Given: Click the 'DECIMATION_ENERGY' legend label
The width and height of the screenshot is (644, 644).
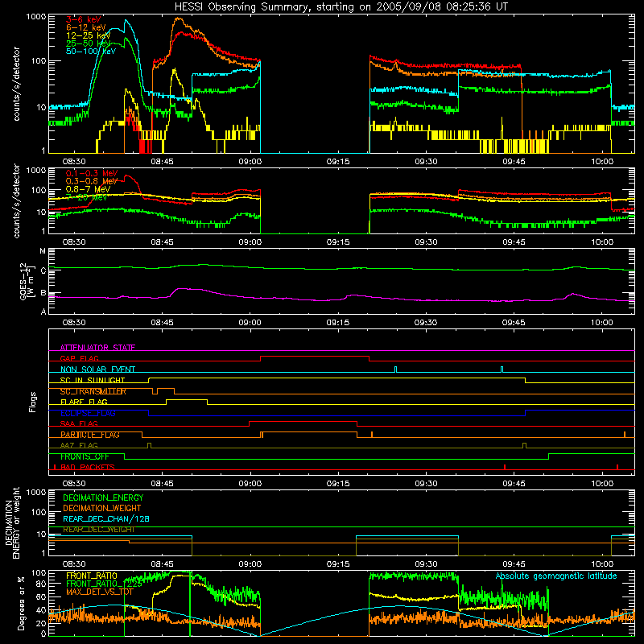Looking at the screenshot, I should [x=103, y=497].
